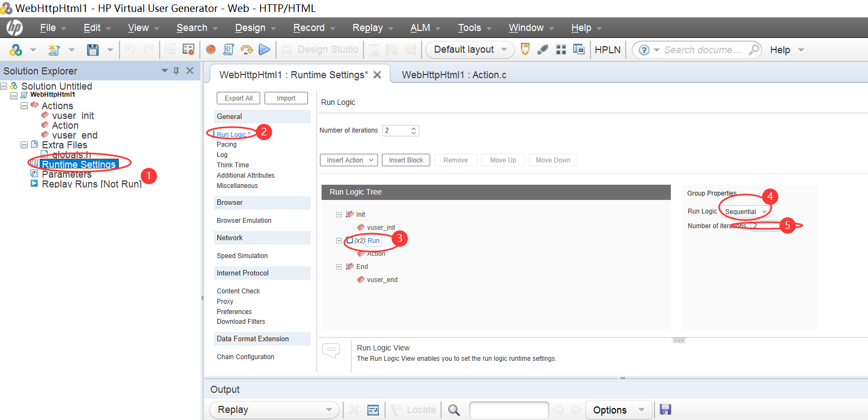Image resolution: width=868 pixels, height=420 pixels.
Task: Pin the Solution Explorer panel
Action: [176, 71]
